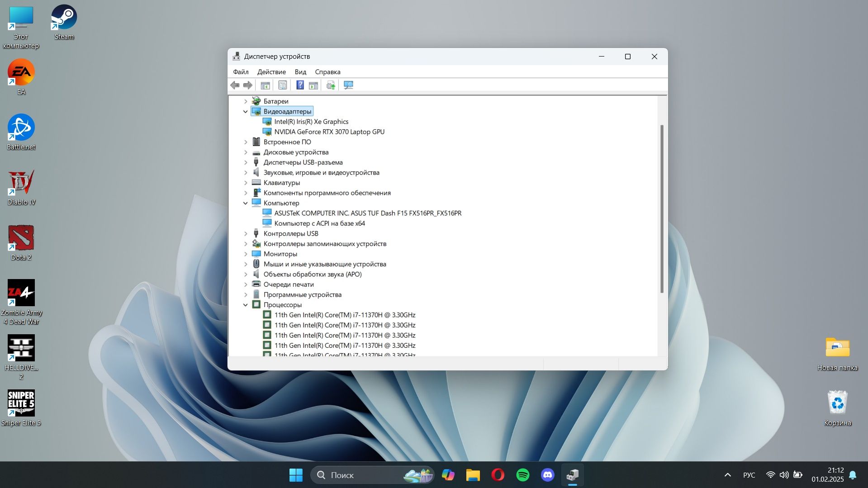Open the Вид menu
The image size is (868, 488).
(x=300, y=72)
